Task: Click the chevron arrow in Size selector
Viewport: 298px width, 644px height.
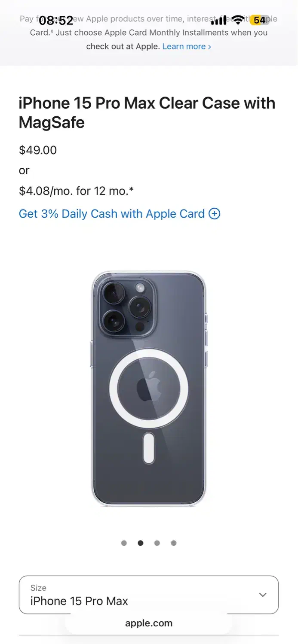Action: click(263, 595)
